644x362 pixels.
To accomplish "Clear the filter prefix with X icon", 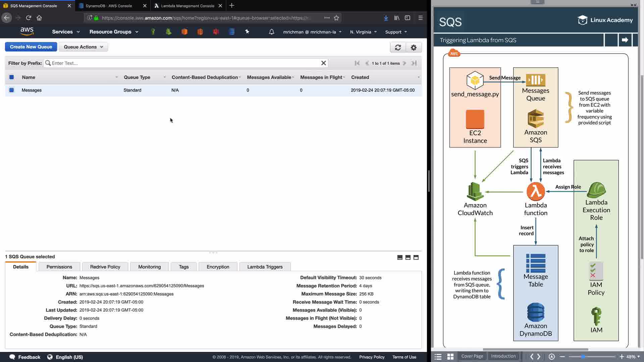I will click(323, 63).
